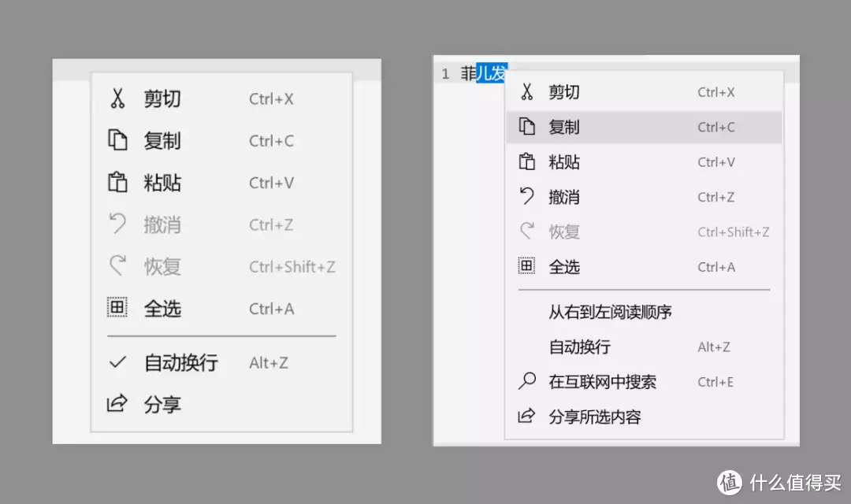Click the scissors Cut icon in left menu
The height and width of the screenshot is (504, 851).
(x=117, y=98)
